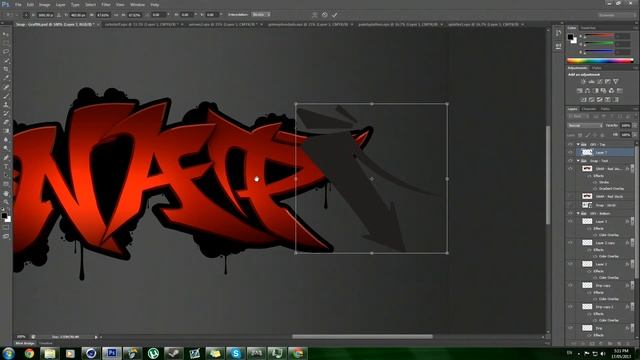Collapse effects list on Layer 2 copy
The image size is (640, 360).
click(x=632, y=243)
